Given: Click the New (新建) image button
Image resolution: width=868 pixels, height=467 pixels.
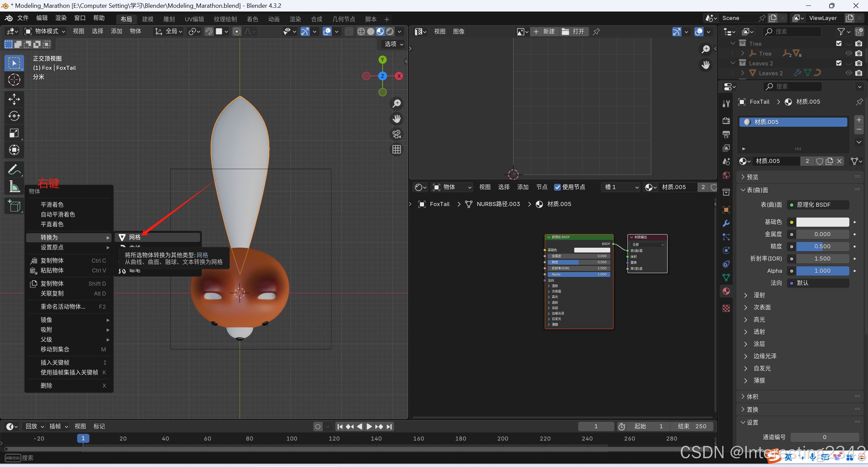Looking at the screenshot, I should pos(544,32).
